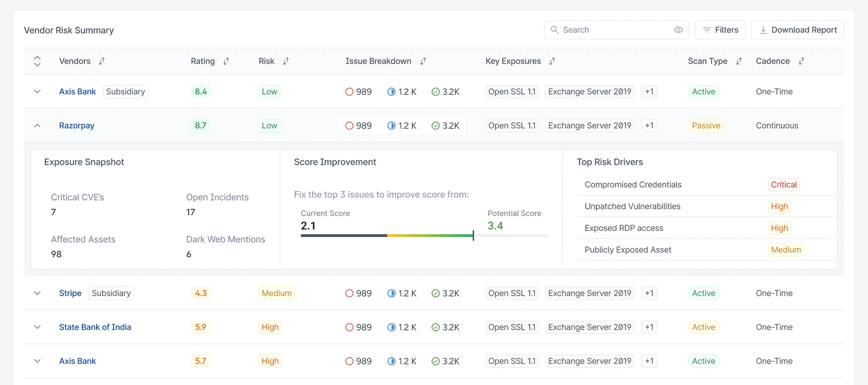Click the download arrow icon
The image size is (868, 385).
(x=763, y=30)
